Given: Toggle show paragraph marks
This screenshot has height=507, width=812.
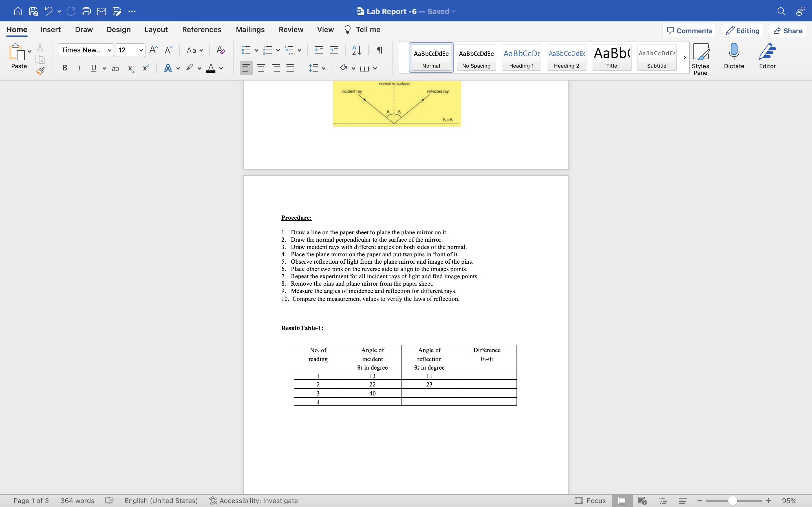Looking at the screenshot, I should [379, 50].
